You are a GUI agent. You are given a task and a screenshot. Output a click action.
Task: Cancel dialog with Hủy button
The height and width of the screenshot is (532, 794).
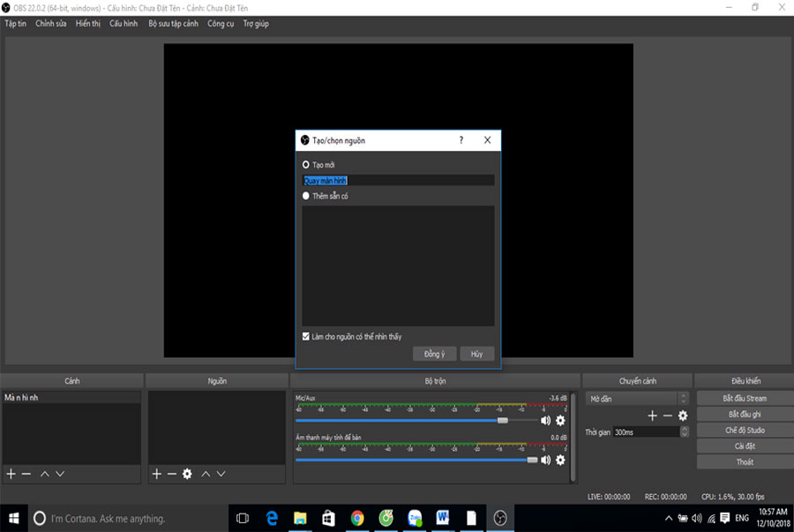(477, 354)
